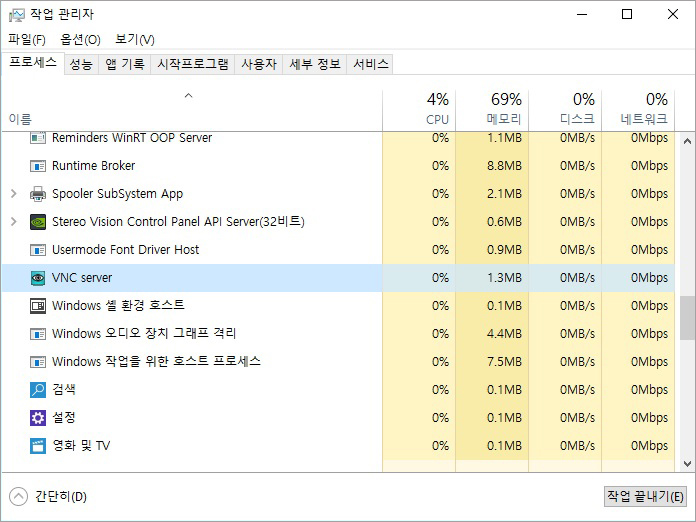Click the 검색 magnifier icon
The width and height of the screenshot is (696, 522).
tap(38, 390)
